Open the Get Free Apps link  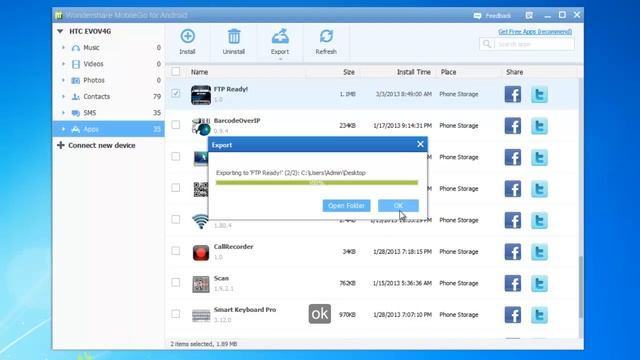(x=535, y=31)
